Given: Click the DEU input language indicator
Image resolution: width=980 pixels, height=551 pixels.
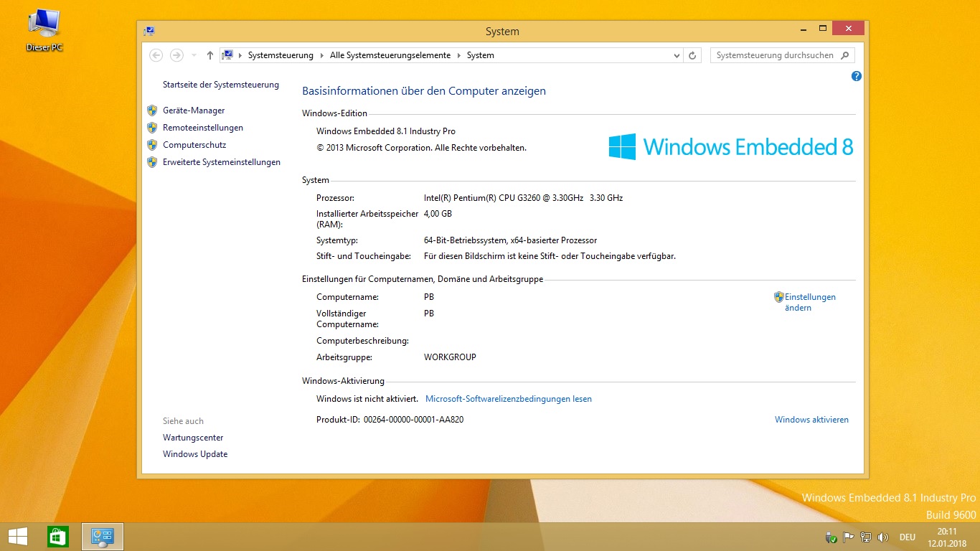Looking at the screenshot, I should click(907, 537).
